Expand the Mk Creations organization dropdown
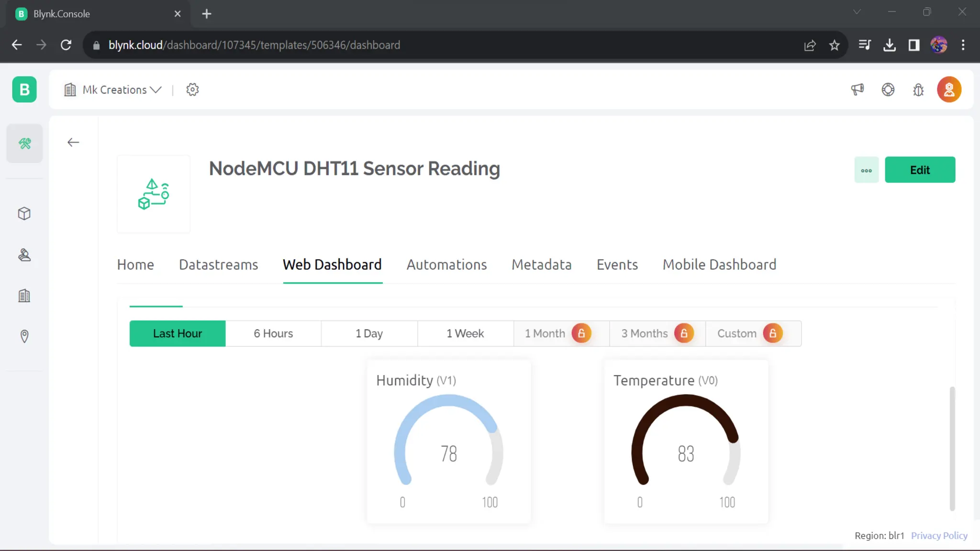980x551 pixels. [122, 89]
